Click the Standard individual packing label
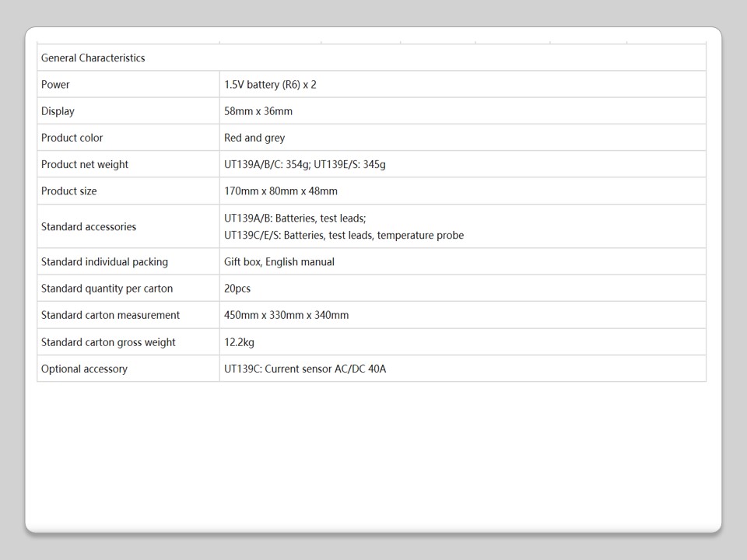The width and height of the screenshot is (747, 560). coord(104,261)
